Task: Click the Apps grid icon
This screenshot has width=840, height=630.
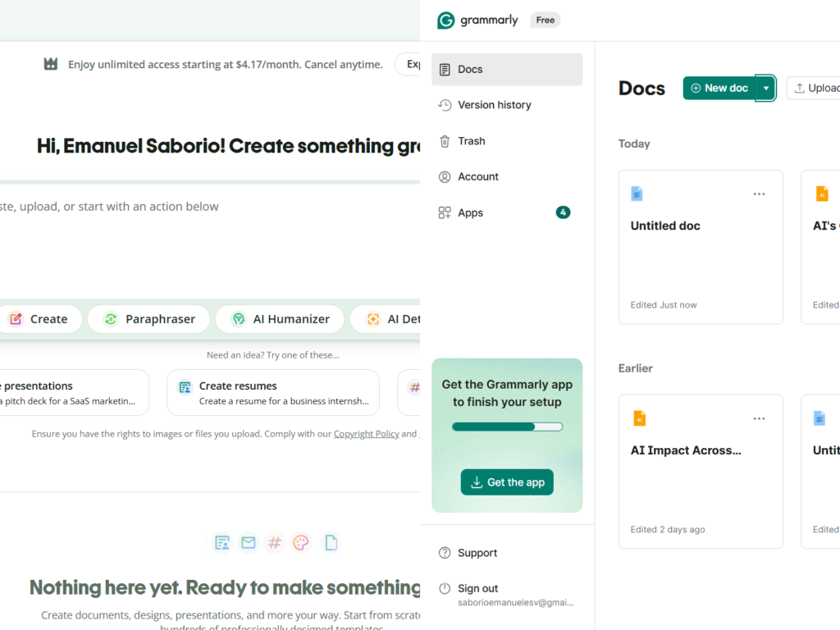Action: pos(445,212)
